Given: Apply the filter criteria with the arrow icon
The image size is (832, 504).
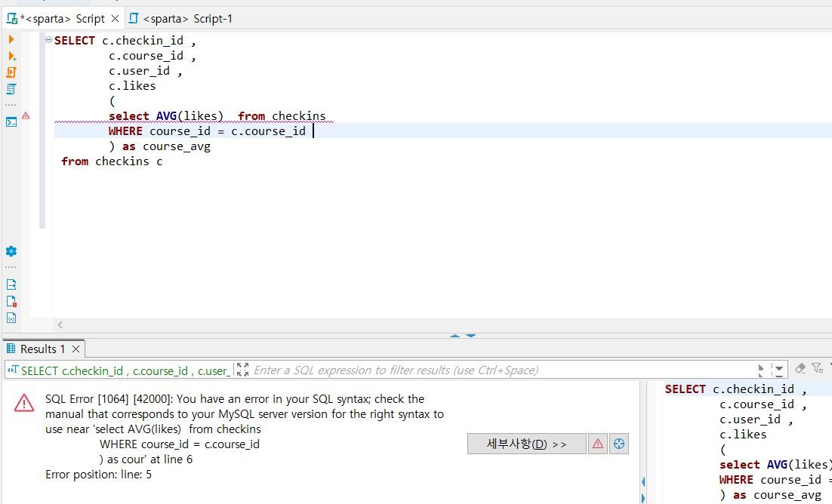Looking at the screenshot, I should point(762,370).
